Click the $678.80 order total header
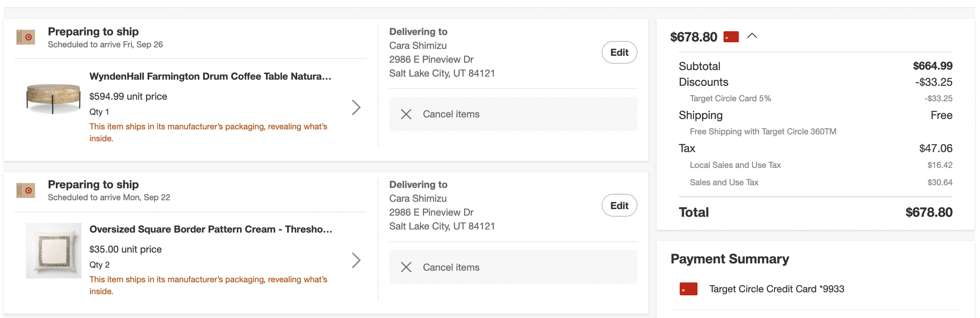 point(693,37)
